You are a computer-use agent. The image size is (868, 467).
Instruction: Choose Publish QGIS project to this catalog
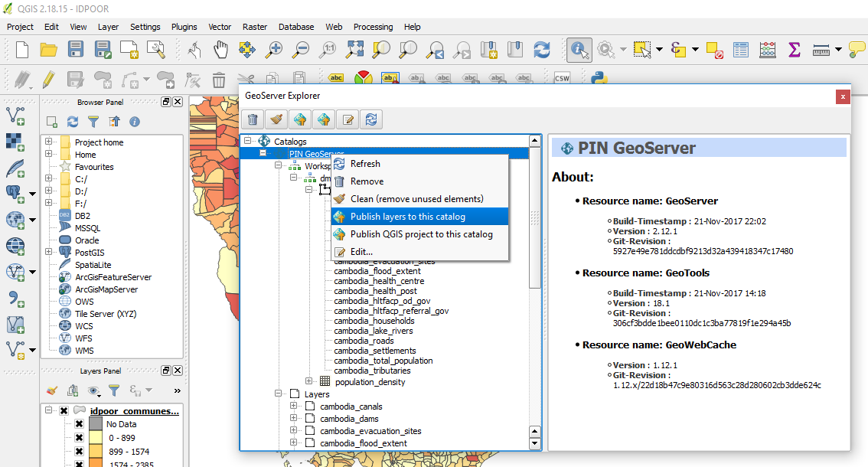coord(419,234)
